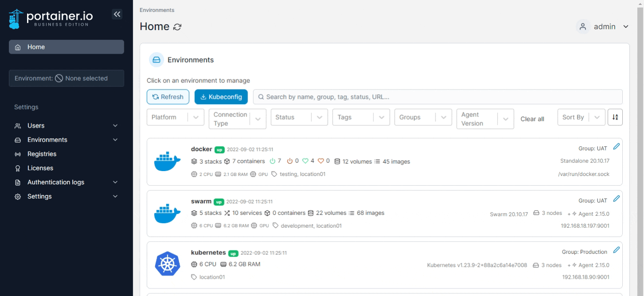This screenshot has width=644, height=296.
Task: Click the docker volumes database icon
Action: coord(338,161)
